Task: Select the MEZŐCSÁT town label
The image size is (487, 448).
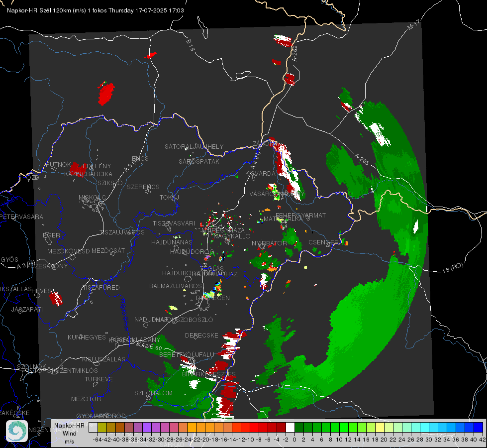Action: pyautogui.click(x=108, y=250)
